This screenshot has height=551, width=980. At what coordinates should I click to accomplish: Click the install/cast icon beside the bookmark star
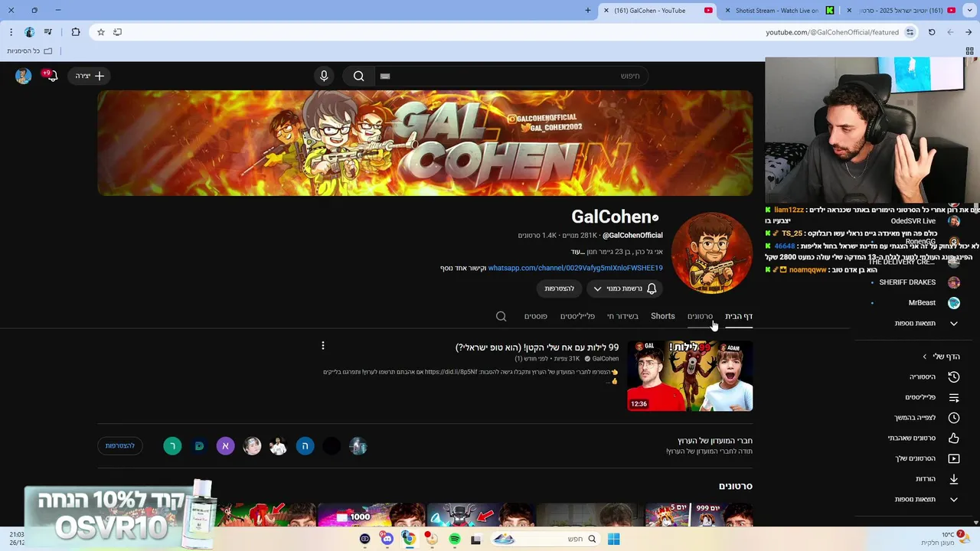click(117, 32)
